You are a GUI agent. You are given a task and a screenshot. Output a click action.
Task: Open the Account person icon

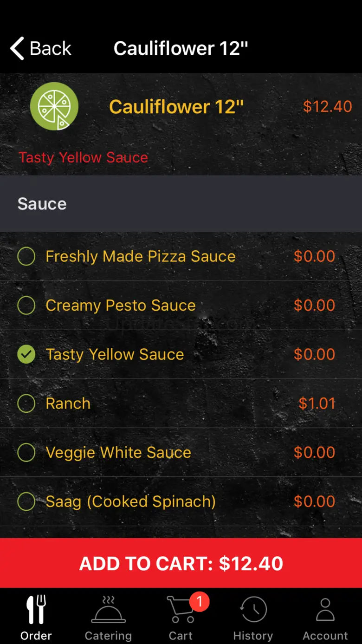(x=325, y=609)
